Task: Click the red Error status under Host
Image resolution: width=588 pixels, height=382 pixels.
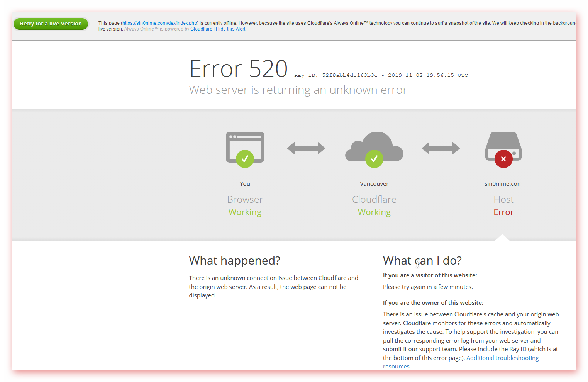Action: tap(503, 212)
